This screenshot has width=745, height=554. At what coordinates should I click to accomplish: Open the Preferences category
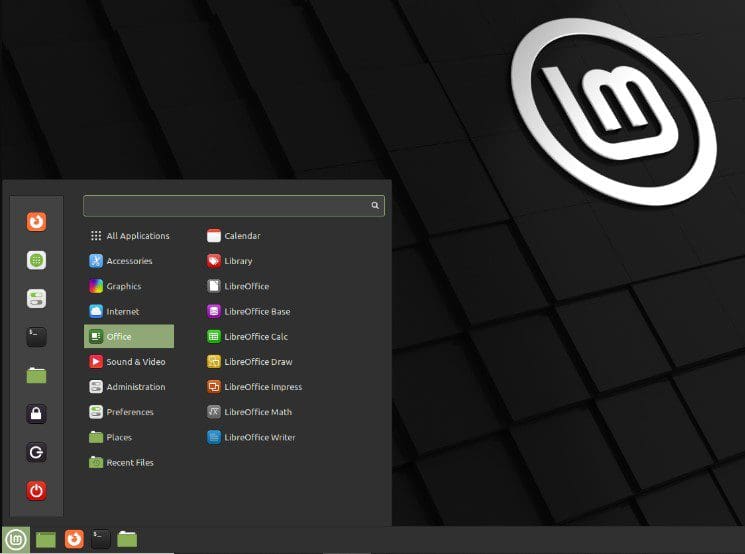pyautogui.click(x=129, y=412)
